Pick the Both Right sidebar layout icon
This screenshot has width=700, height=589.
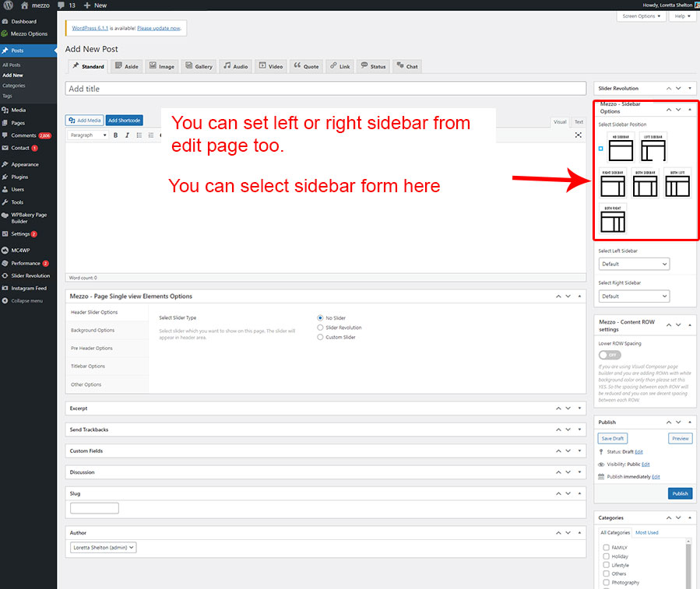[614, 219]
